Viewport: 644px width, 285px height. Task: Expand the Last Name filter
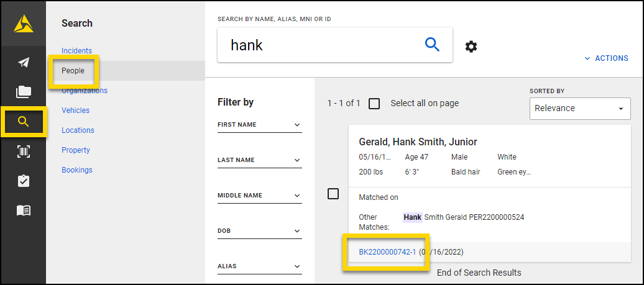[x=259, y=161]
